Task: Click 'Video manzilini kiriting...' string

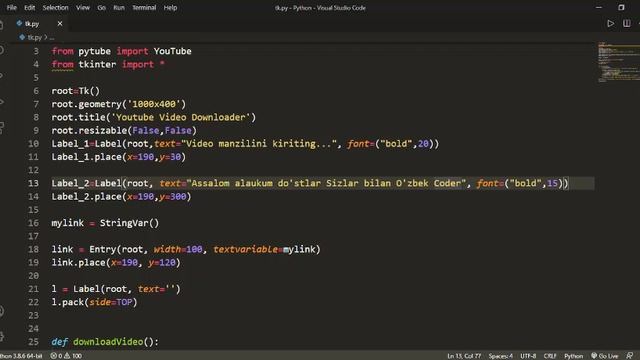Action: [259, 144]
